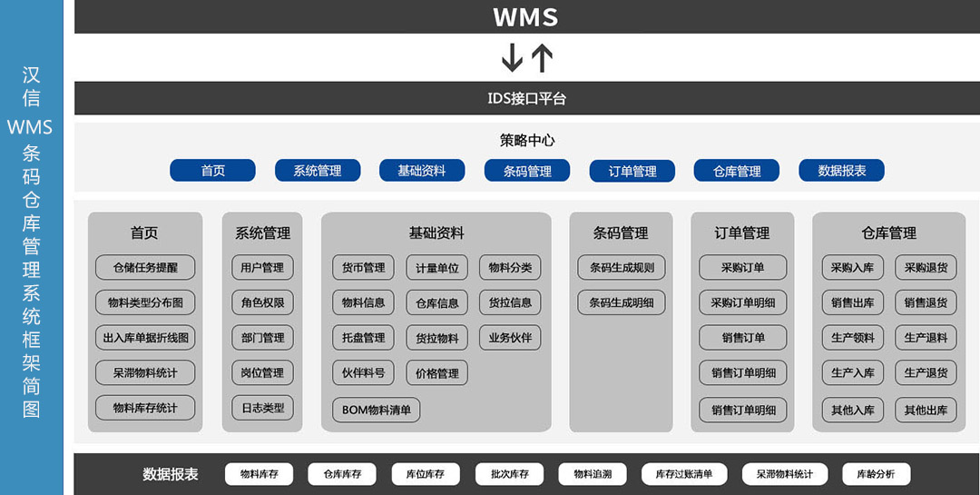Click the up arrow below WMS
Viewport: 980px width, 495px height.
pos(542,57)
